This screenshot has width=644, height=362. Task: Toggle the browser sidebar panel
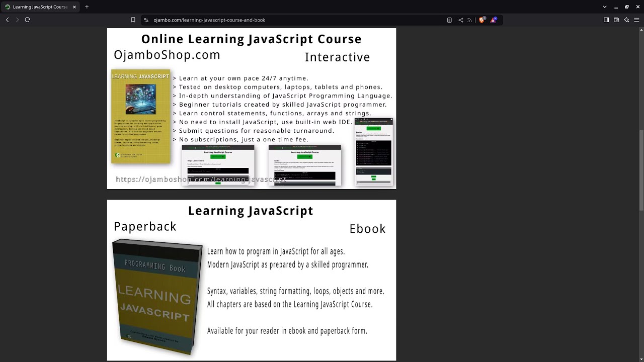606,20
